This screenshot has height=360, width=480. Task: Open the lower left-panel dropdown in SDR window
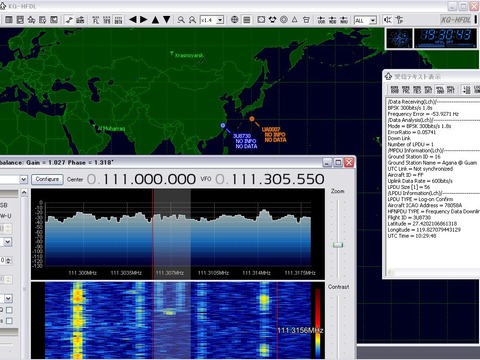[x=8, y=298]
